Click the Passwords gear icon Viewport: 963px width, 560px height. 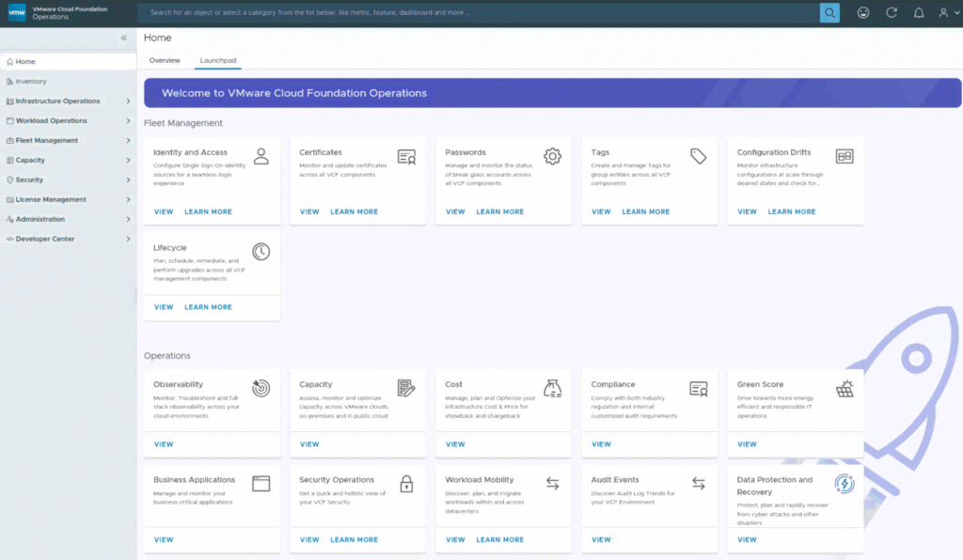[x=552, y=156]
